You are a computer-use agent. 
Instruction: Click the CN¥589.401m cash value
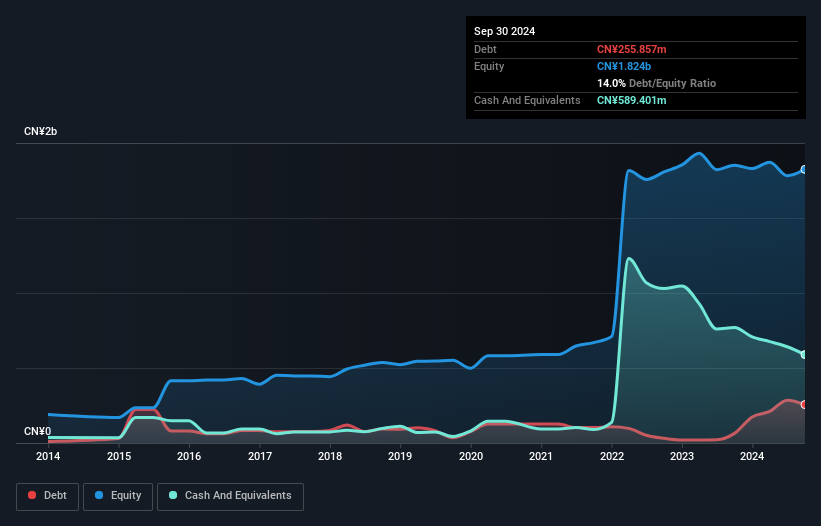[x=631, y=100]
